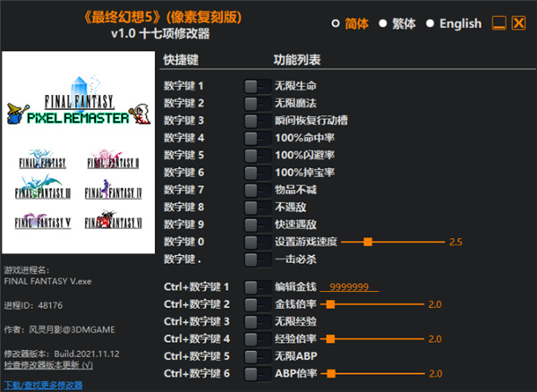The width and height of the screenshot is (537, 392).
Task: Click the Black Mage pixel sprite
Action: point(17,114)
